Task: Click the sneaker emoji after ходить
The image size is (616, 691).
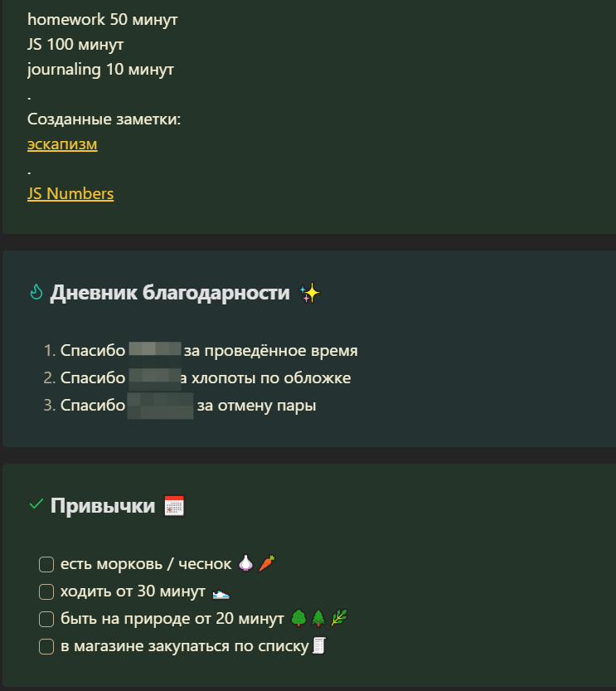Action: pyautogui.click(x=221, y=594)
